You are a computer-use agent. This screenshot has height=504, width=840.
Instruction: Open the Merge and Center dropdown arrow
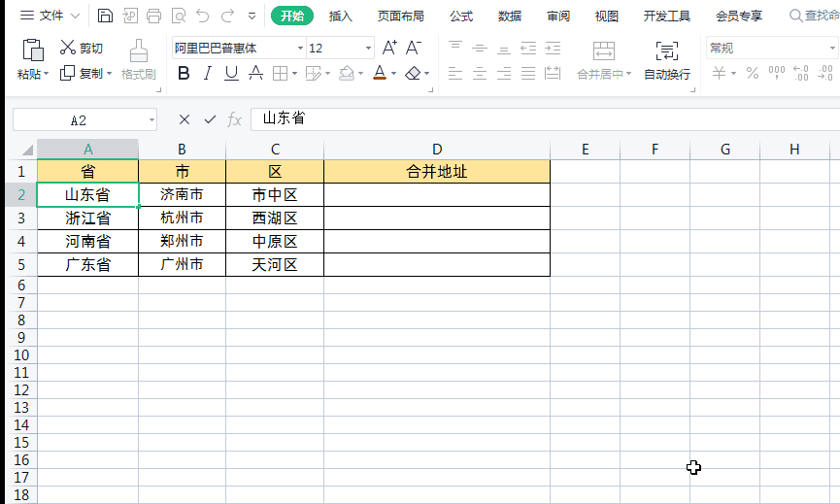[x=629, y=74]
